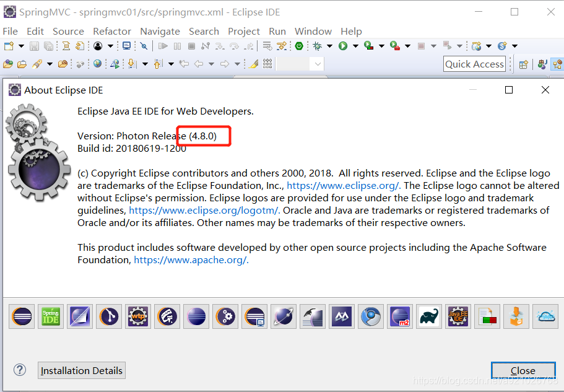
Task: Click the green Run toolbar icon
Action: (343, 46)
